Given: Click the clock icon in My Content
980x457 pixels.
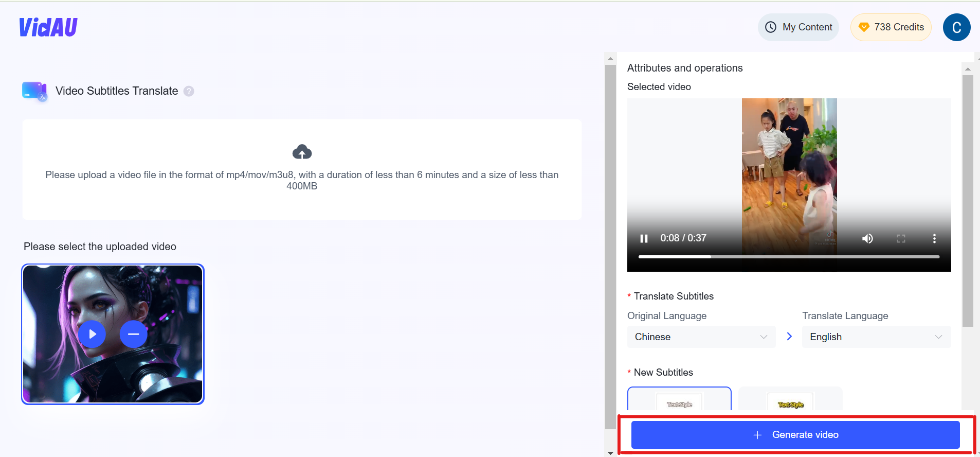Looking at the screenshot, I should pos(770,27).
